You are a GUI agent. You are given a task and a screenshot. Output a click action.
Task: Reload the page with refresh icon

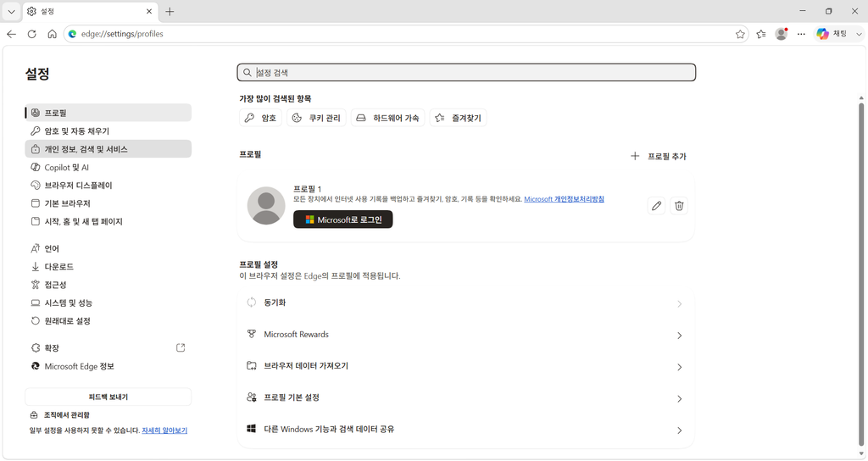pos(31,34)
